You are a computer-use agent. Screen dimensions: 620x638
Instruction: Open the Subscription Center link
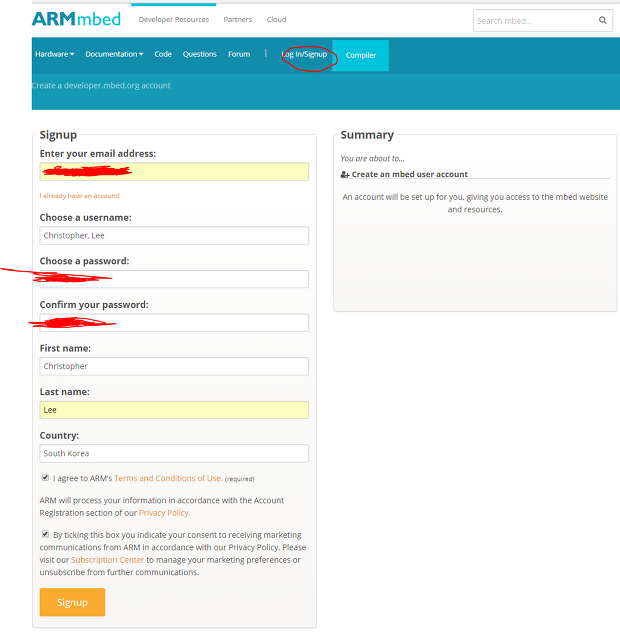(107, 560)
